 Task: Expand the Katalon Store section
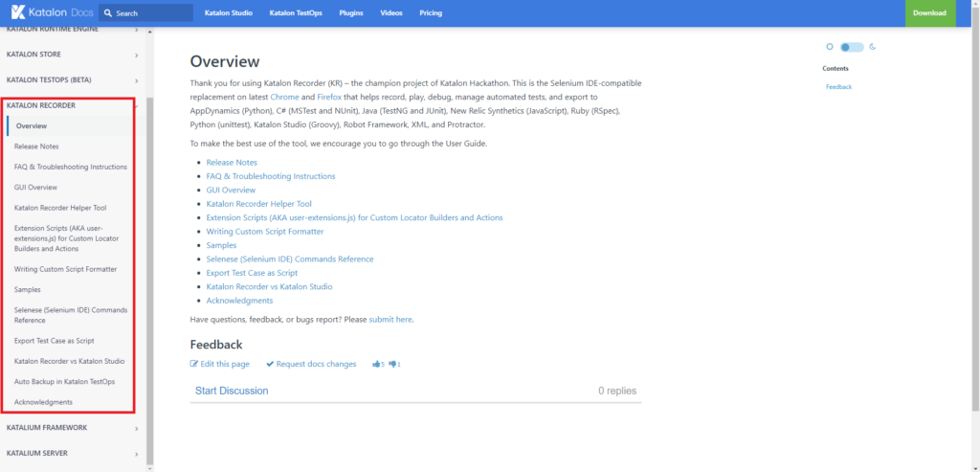coord(136,55)
